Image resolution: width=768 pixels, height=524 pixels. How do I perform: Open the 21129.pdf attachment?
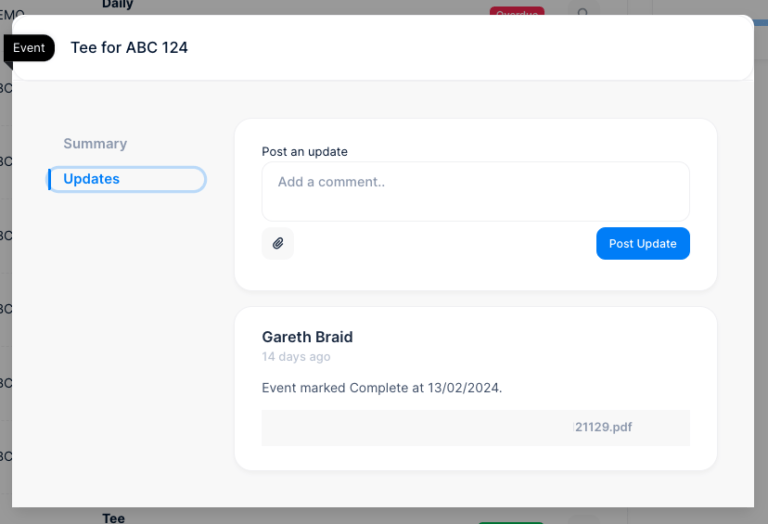[x=603, y=427]
